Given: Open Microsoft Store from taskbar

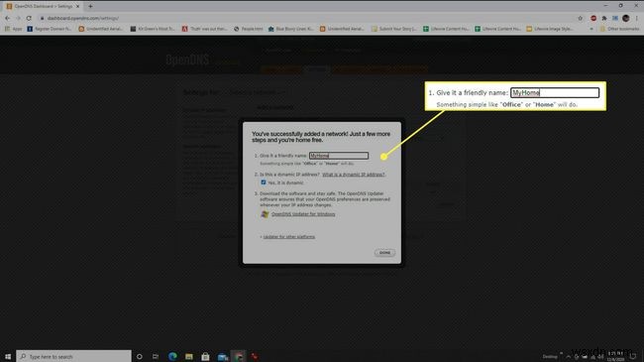Looking at the screenshot, I should tap(205, 356).
